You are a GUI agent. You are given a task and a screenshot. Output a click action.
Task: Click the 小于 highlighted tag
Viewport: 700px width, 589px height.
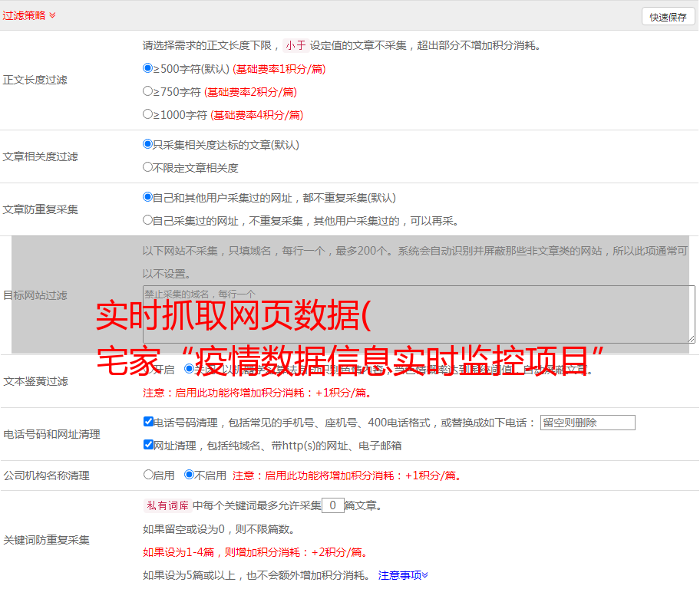[296, 45]
